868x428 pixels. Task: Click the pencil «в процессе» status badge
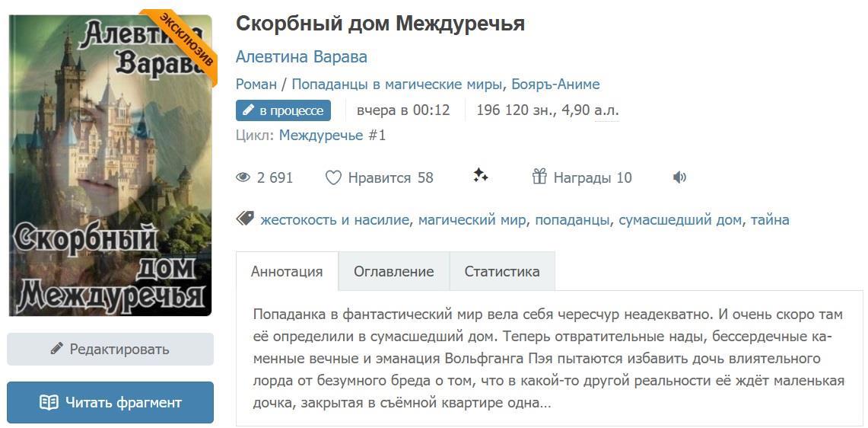point(283,110)
